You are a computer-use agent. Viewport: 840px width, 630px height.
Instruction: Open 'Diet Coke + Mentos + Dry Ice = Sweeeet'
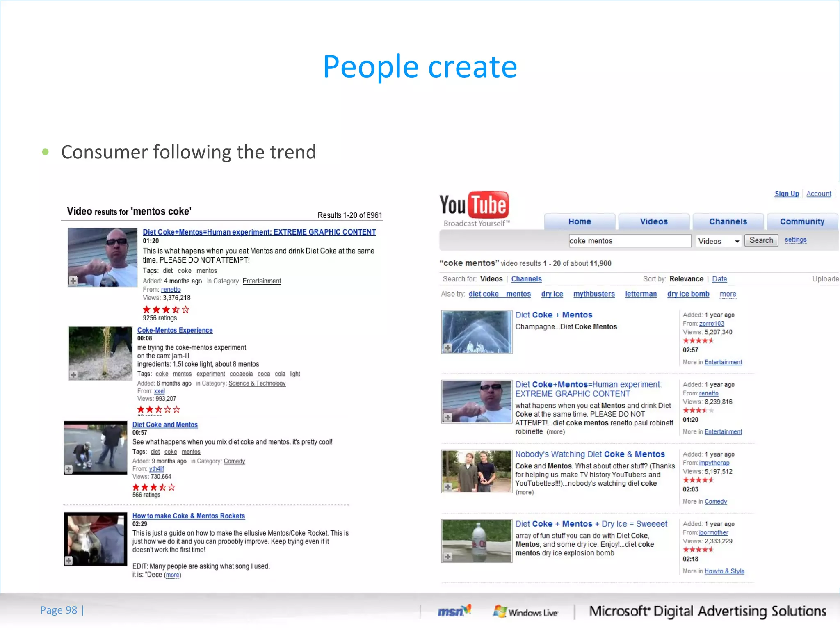591,524
